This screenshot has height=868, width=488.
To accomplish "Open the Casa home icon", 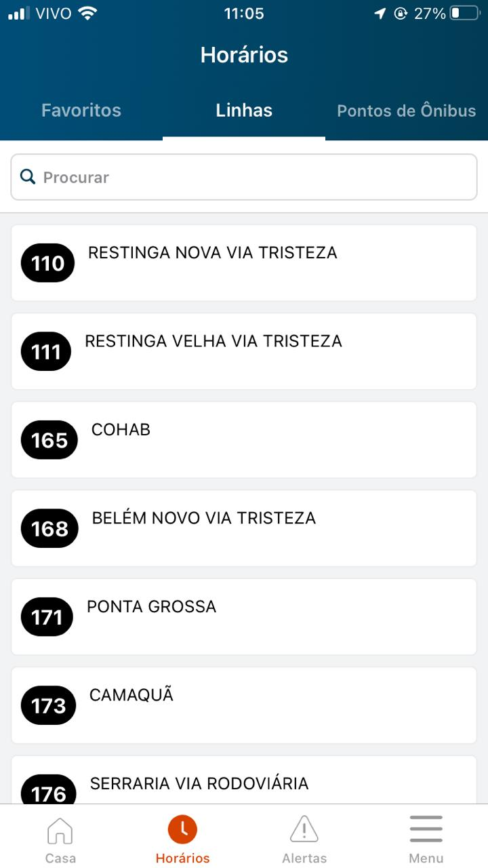I will tap(60, 831).
